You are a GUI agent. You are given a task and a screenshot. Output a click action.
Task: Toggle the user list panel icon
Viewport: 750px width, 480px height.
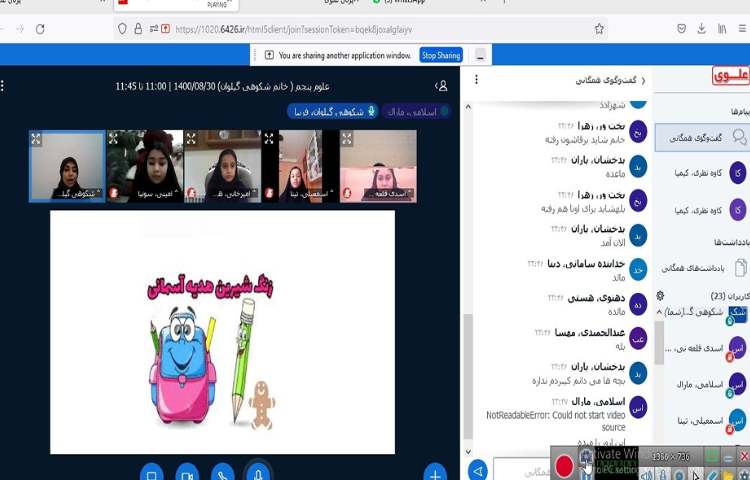click(441, 86)
